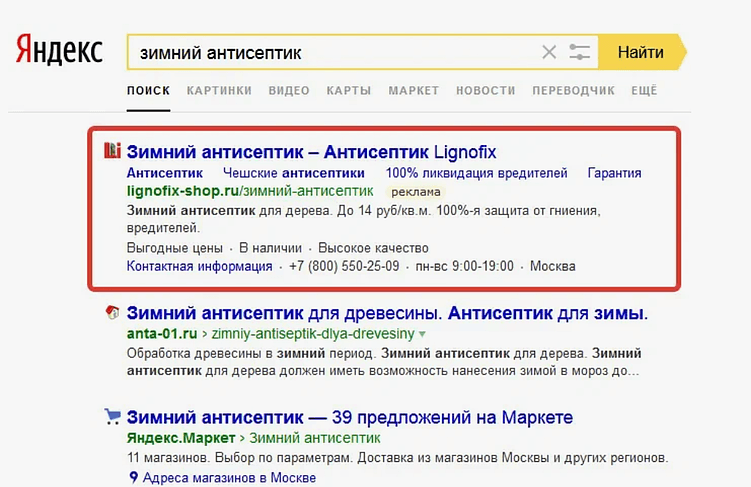Screen dimensions: 751x487
Task: Click the Найти search button
Action: pyautogui.click(x=641, y=52)
